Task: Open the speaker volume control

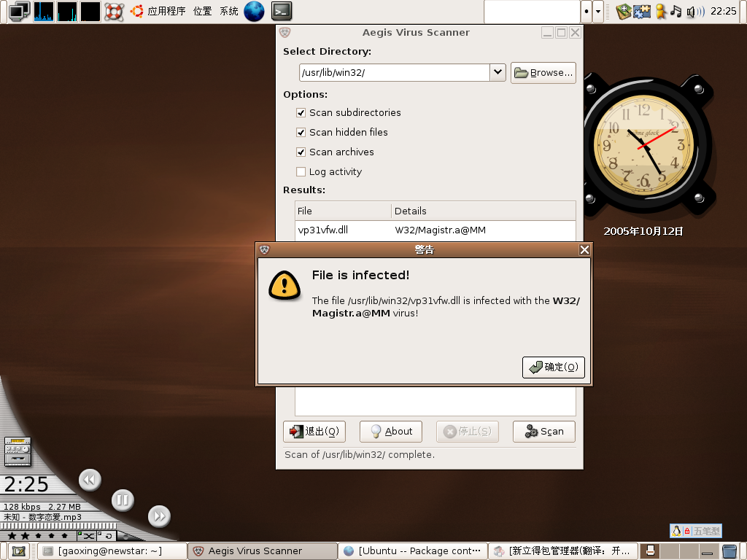Action: click(x=695, y=12)
